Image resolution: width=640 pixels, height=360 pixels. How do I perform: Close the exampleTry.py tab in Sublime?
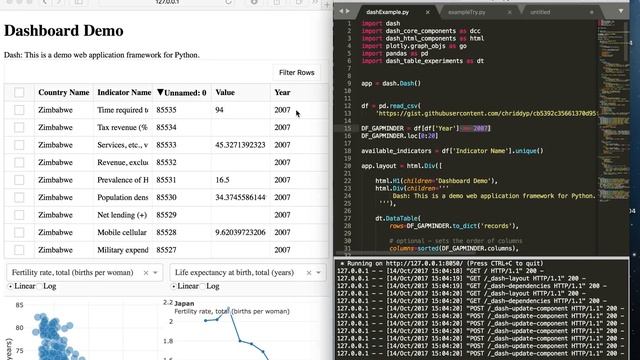coord(509,12)
